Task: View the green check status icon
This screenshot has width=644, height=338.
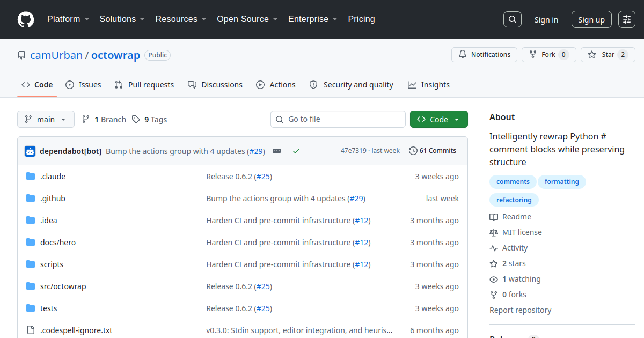Action: (296, 151)
